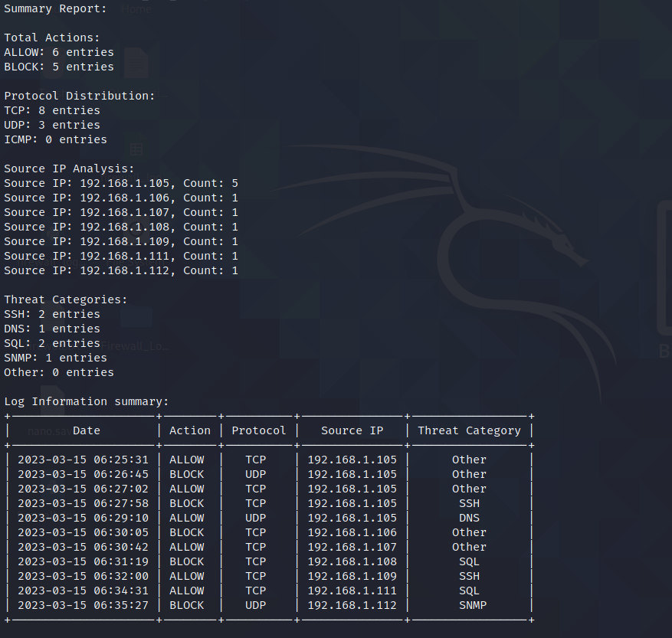
Task: Click the document icon behind the terminal
Action: [x=136, y=61]
